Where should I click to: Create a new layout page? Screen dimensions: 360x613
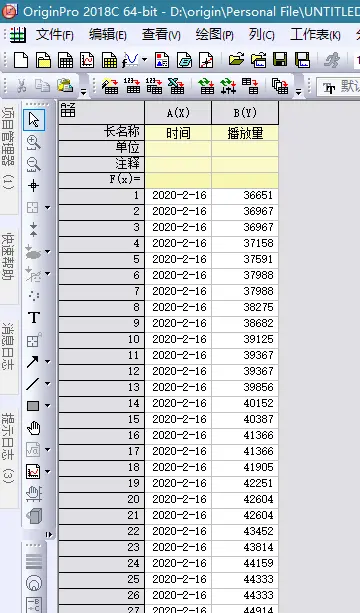[162, 60]
